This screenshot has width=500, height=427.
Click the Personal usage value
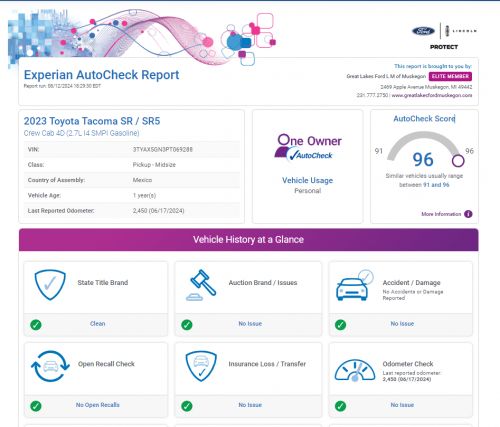pyautogui.click(x=308, y=191)
